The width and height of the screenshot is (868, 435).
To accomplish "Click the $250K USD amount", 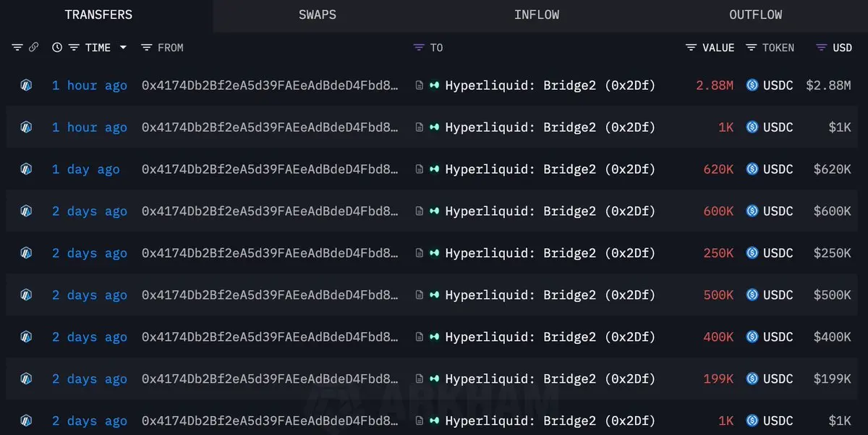I will (x=832, y=253).
